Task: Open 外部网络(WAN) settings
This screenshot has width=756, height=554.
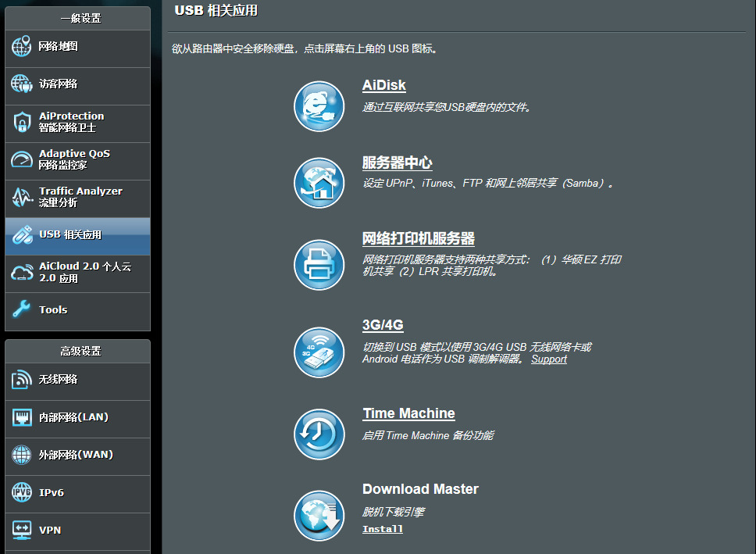Action: (77, 457)
